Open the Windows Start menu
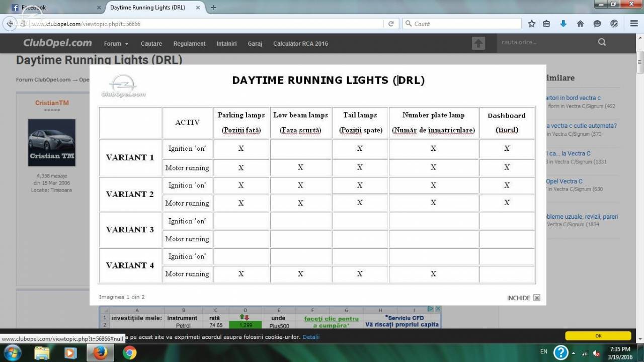The width and height of the screenshot is (644, 362). [x=13, y=352]
